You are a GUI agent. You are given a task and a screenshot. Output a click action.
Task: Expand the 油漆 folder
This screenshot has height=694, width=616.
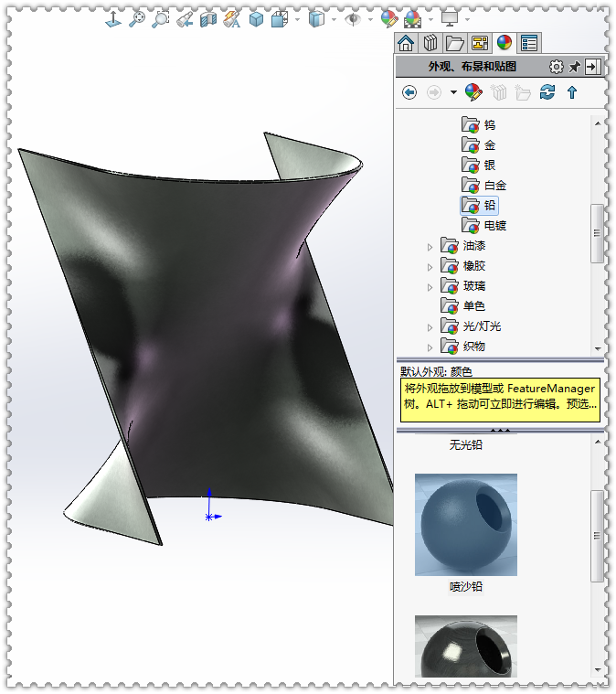click(431, 246)
